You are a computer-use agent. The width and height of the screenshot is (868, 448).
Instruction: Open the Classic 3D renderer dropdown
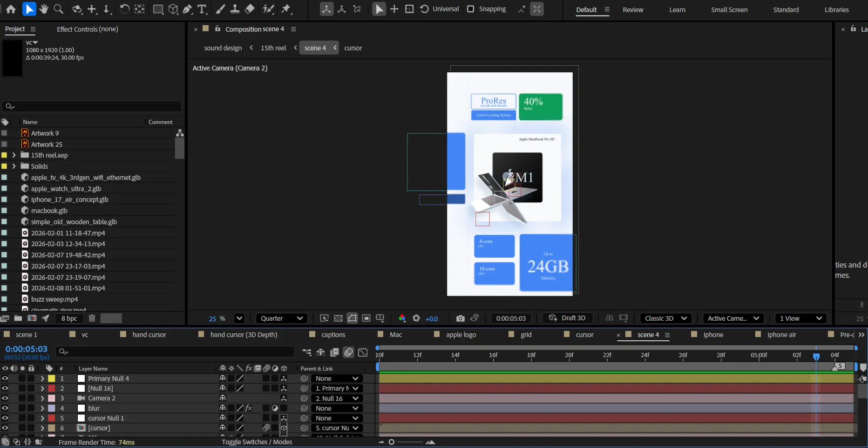coord(665,318)
